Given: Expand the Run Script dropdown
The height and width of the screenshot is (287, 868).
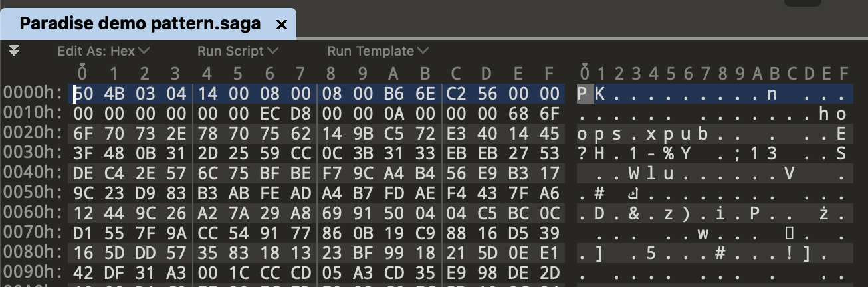Looking at the screenshot, I should click(x=238, y=51).
